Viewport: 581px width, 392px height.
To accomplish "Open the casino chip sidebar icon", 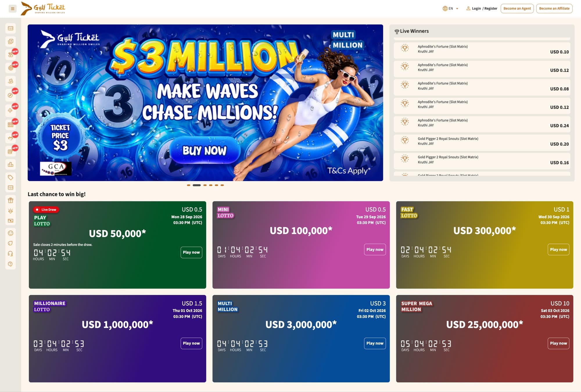I will (10, 68).
